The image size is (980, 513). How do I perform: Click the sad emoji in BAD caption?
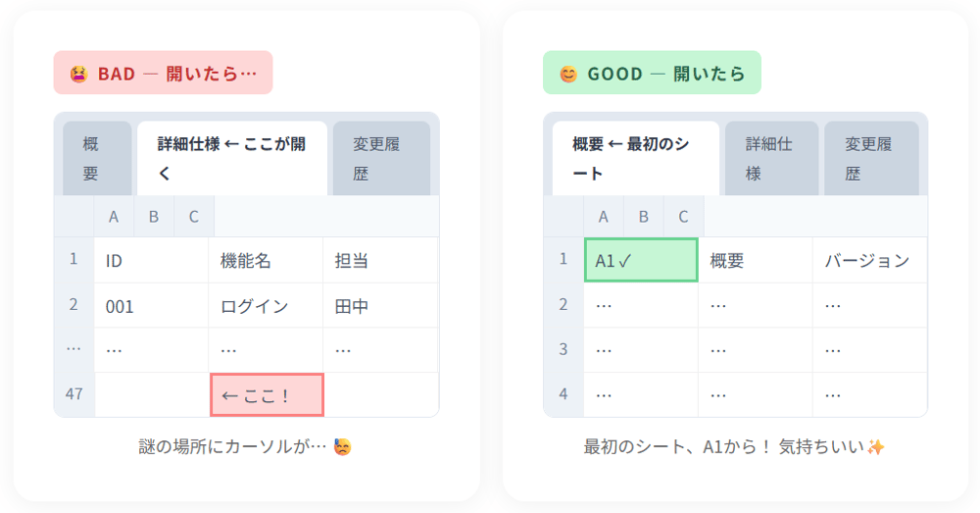pos(343,447)
